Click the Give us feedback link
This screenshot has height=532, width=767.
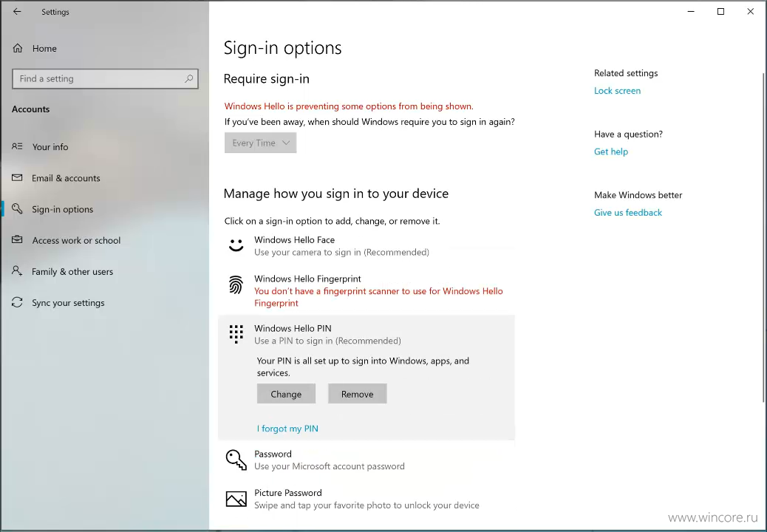pyautogui.click(x=628, y=213)
